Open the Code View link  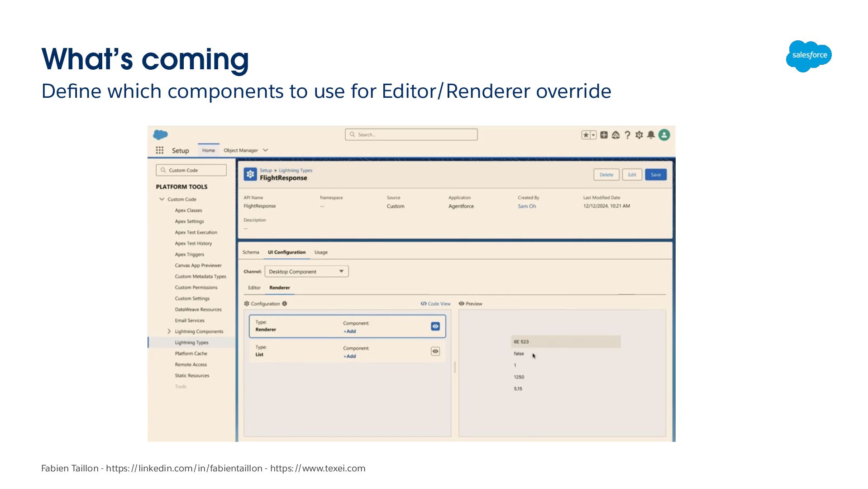pos(435,304)
